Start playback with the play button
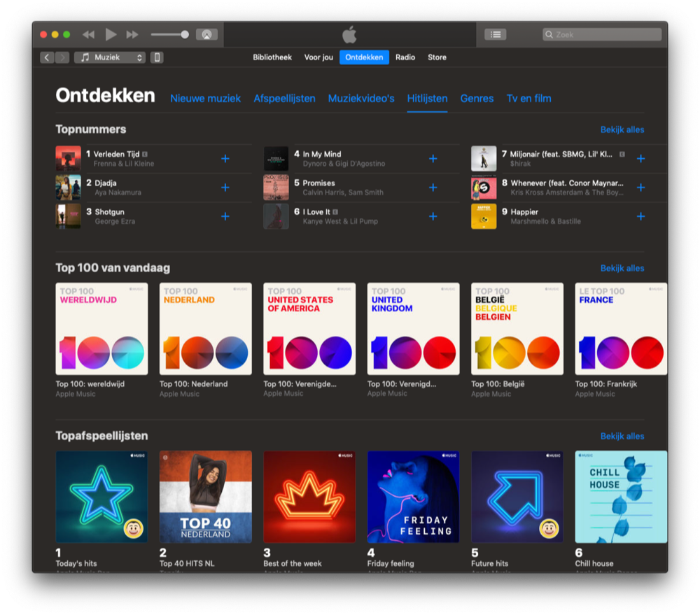 click(x=111, y=34)
